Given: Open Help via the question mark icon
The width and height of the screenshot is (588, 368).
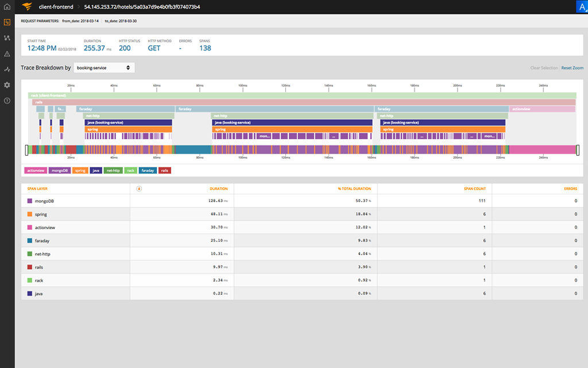Looking at the screenshot, I should coord(6,100).
